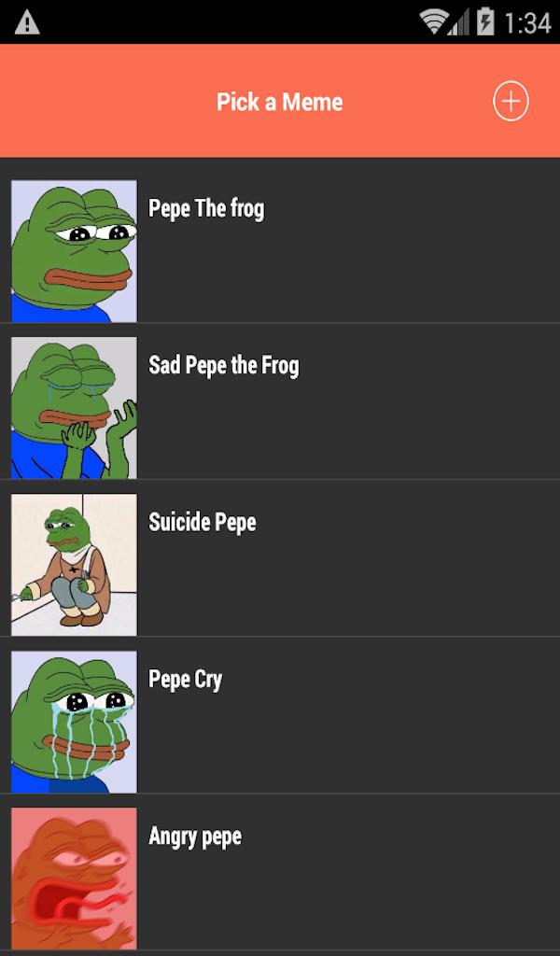This screenshot has width=560, height=956.
Task: Tap the warning triangle notification icon
Action: coord(27,23)
